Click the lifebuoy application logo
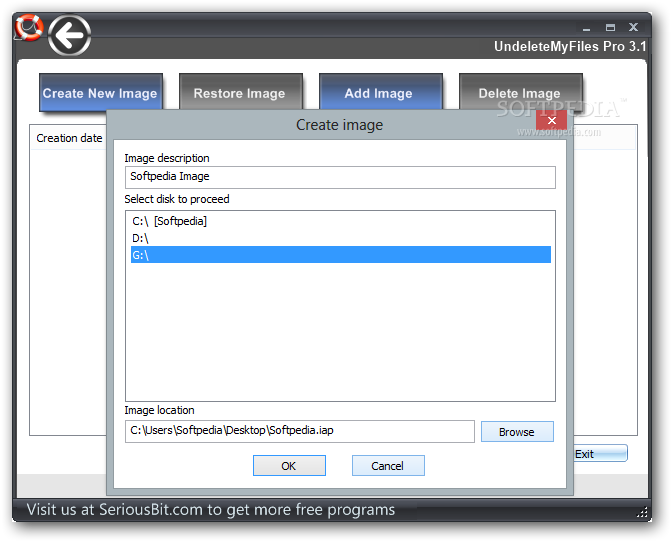Image resolution: width=672 pixels, height=542 pixels. pos(28,28)
